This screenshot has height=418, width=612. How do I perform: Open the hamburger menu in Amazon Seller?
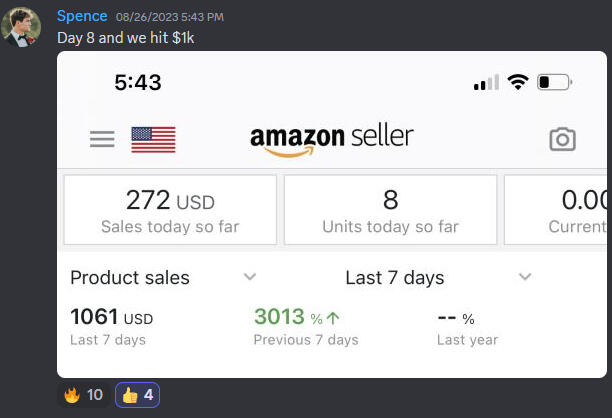pyautogui.click(x=102, y=139)
